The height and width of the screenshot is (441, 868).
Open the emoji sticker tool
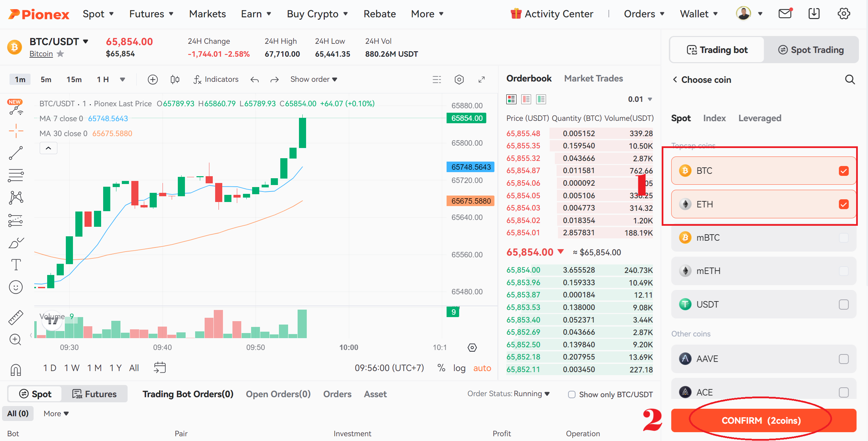[x=16, y=287]
